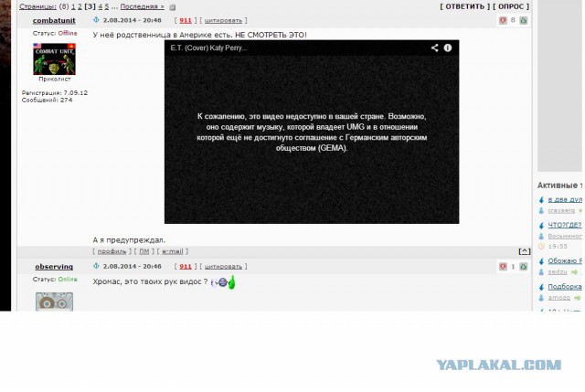585x392 pixels.
Task: Share the E.T. Katy Perry video
Action: (435, 48)
